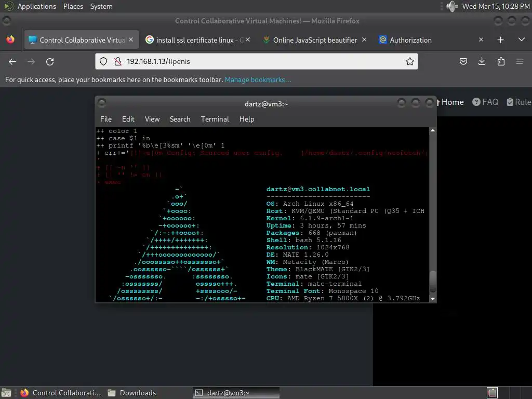Focus the URL bar showing 192.168.1.13
532x399 pixels.
coord(257,61)
